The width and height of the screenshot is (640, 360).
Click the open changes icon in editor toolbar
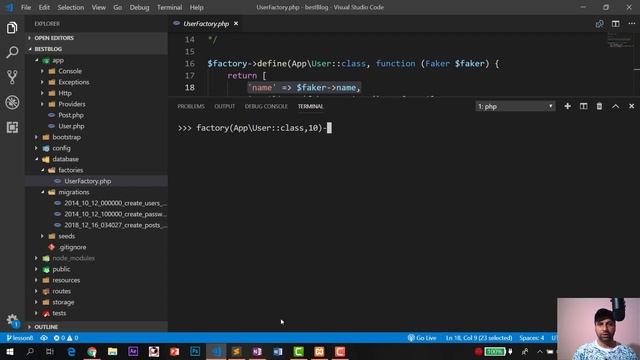(599, 24)
